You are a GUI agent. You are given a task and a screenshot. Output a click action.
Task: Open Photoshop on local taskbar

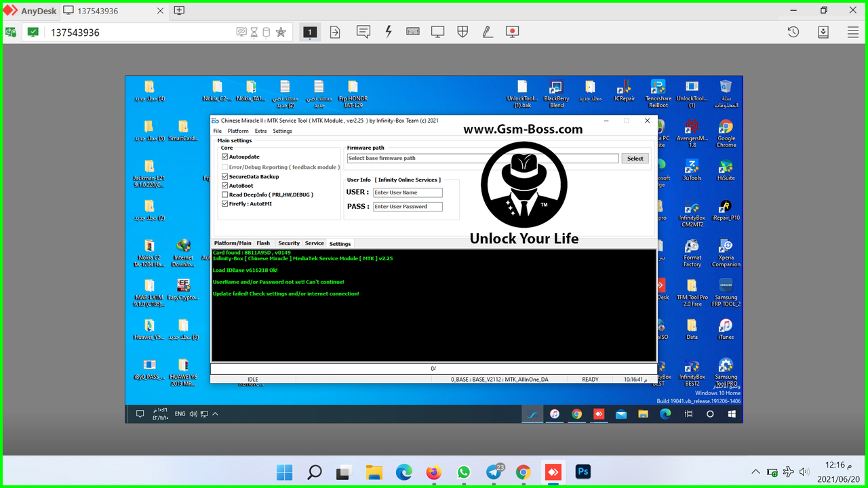tap(583, 472)
